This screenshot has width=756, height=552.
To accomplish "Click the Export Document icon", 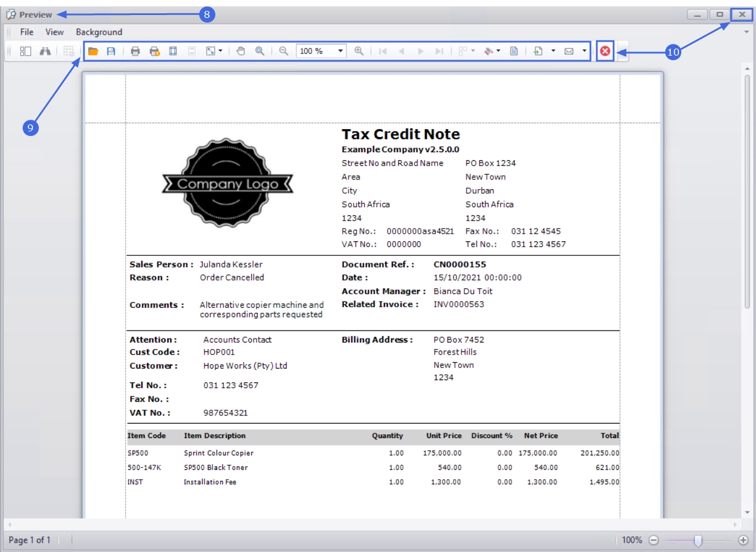I will click(x=538, y=51).
